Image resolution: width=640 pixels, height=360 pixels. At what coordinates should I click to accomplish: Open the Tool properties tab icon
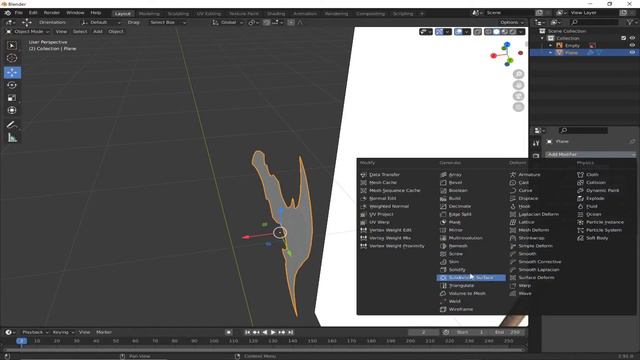pos(536,143)
